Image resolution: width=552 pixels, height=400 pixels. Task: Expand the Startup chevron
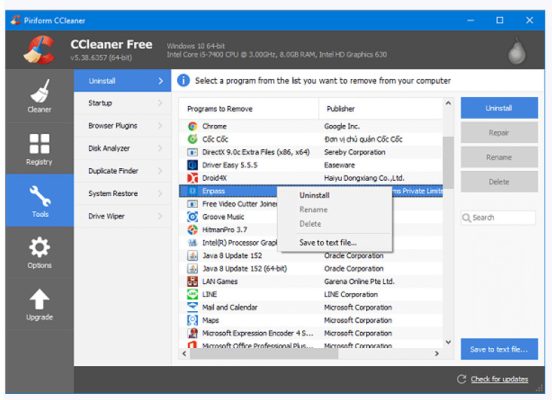[x=160, y=103]
